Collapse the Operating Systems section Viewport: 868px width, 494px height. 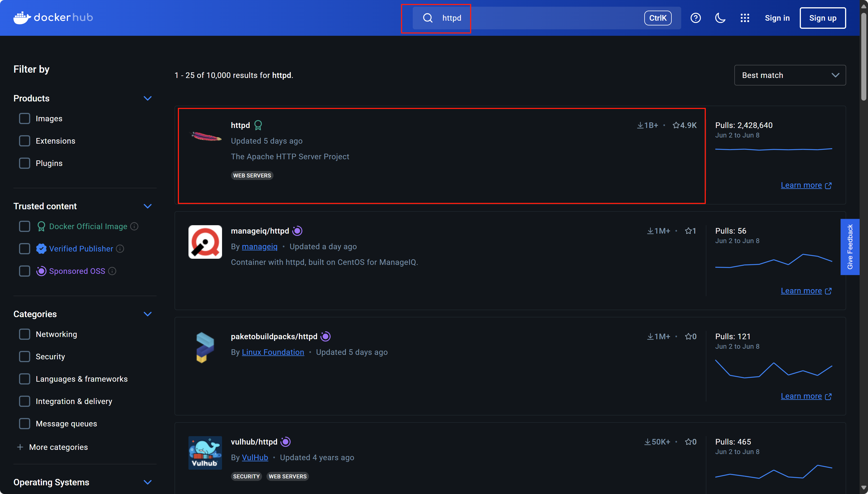(147, 483)
